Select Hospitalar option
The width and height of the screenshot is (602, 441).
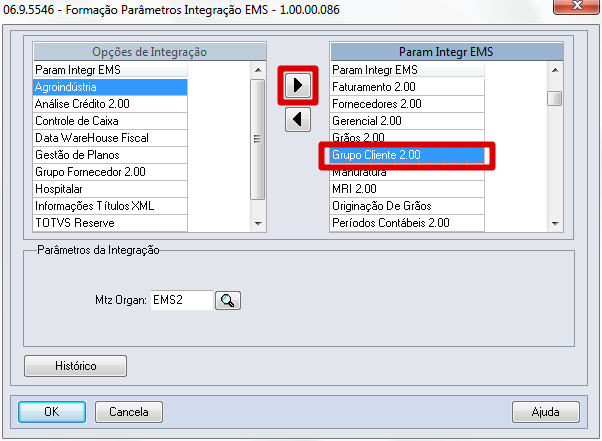click(110, 189)
